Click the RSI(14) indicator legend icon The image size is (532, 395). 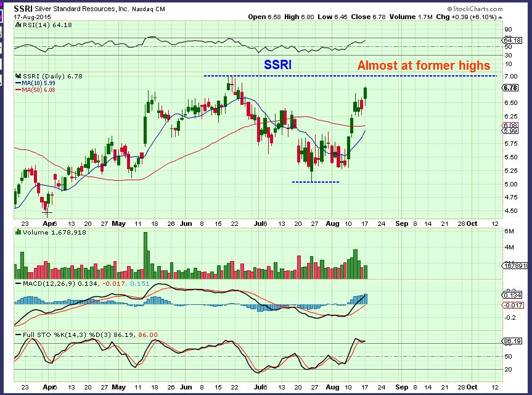click(x=18, y=25)
